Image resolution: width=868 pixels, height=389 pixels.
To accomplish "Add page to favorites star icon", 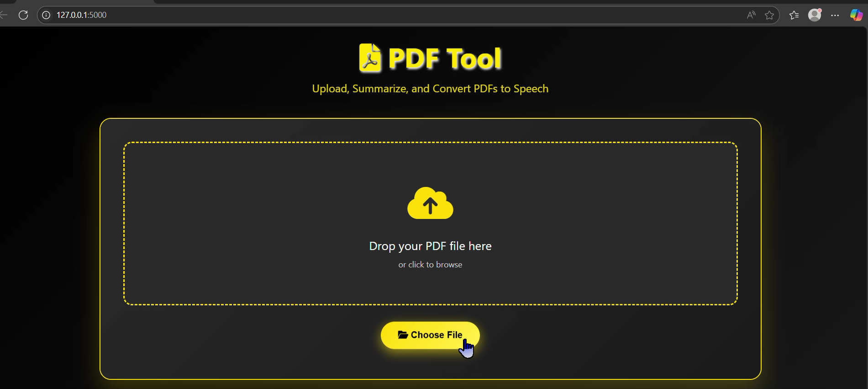I will tap(769, 15).
